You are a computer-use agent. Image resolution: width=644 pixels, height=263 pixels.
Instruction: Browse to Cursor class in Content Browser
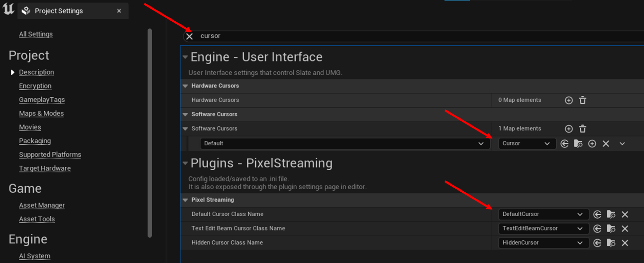[x=578, y=144]
